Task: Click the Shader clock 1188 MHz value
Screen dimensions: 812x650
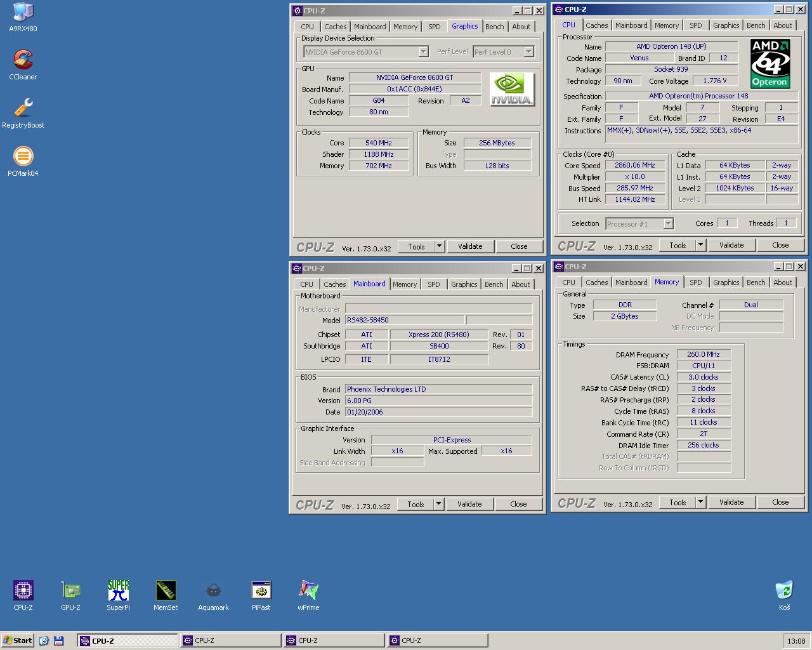Action: click(379, 154)
